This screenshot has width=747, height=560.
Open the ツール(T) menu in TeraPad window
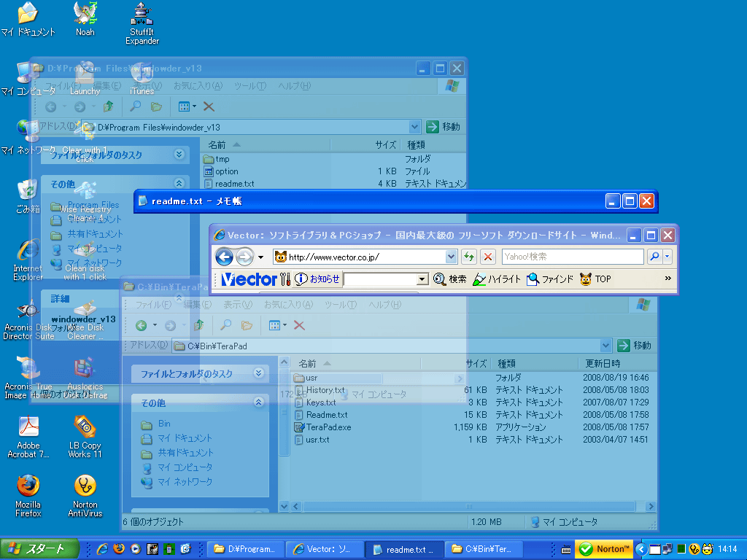pyautogui.click(x=341, y=305)
